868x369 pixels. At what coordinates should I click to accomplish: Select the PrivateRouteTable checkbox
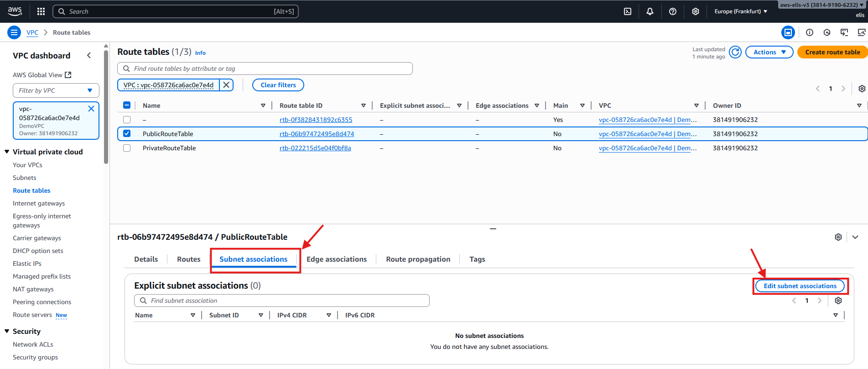coord(127,148)
